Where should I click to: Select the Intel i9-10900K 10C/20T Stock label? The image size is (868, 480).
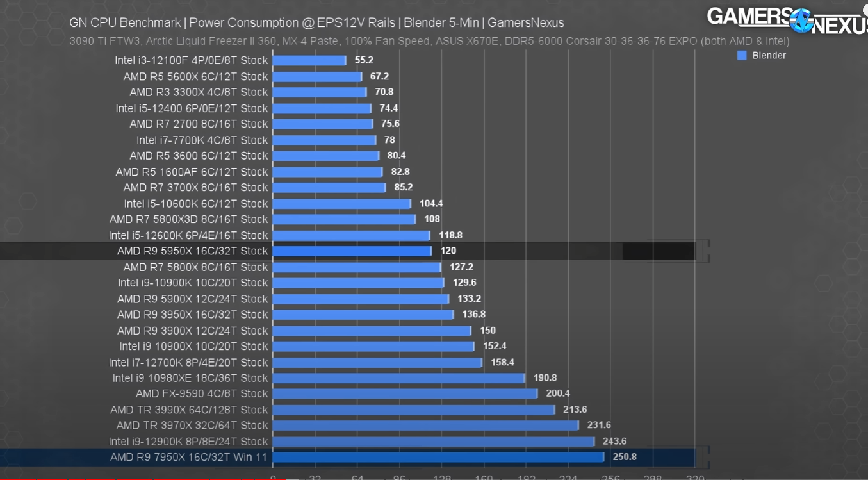pyautogui.click(x=192, y=283)
